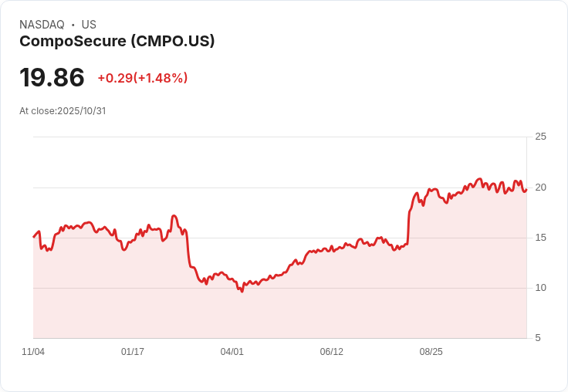
Task: Click the CompoSecure (CMPO.US) title
Action: (x=117, y=42)
